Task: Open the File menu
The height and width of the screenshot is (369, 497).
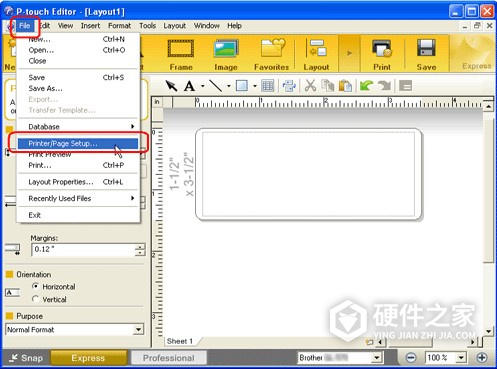Action: click(25, 26)
